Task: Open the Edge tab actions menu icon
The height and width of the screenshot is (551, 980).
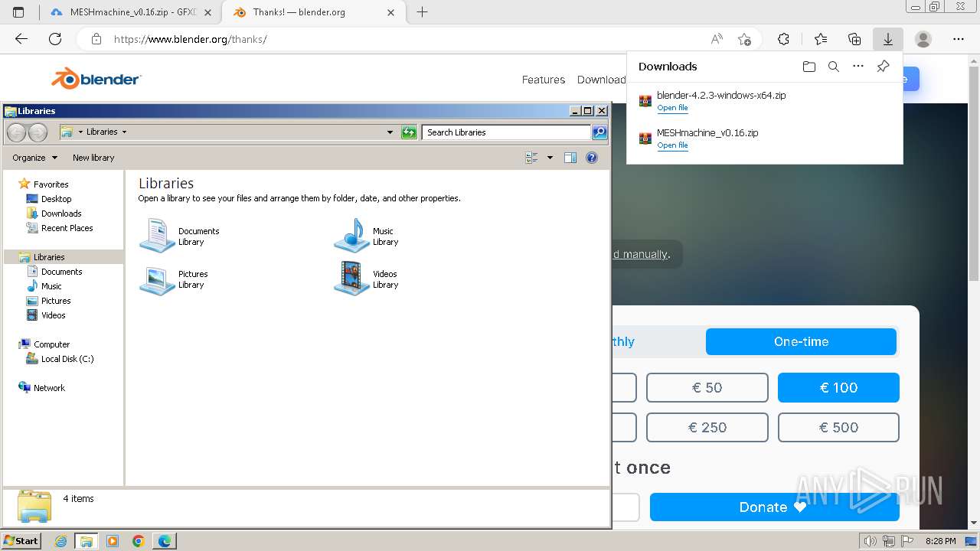Action: [18, 12]
